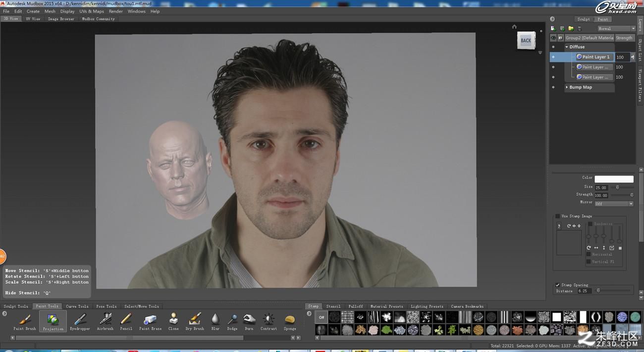
Task: Select the Dry Brush tool
Action: [x=195, y=321]
